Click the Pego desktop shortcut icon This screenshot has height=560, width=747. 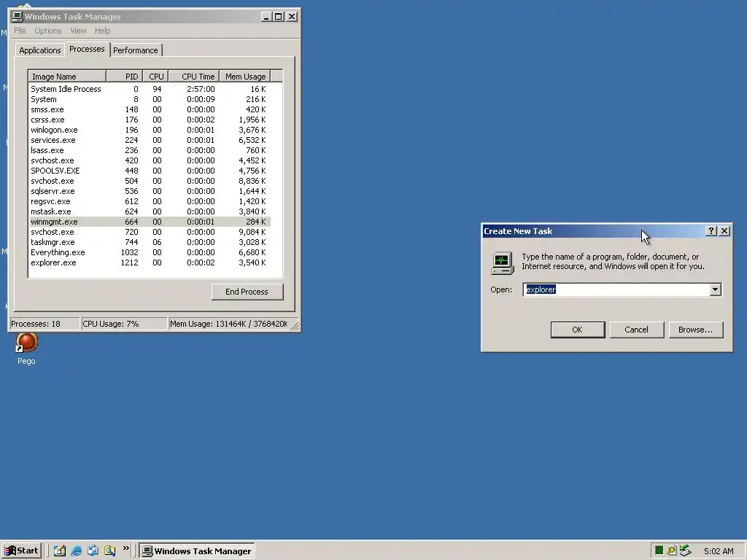click(27, 342)
